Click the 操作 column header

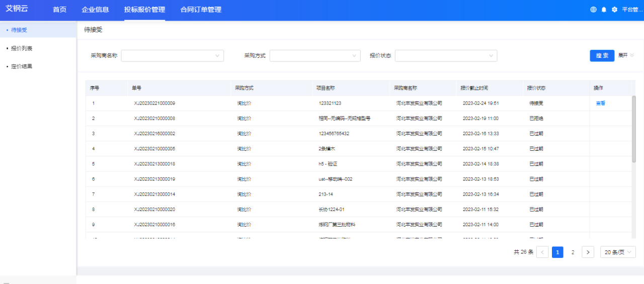(598, 88)
